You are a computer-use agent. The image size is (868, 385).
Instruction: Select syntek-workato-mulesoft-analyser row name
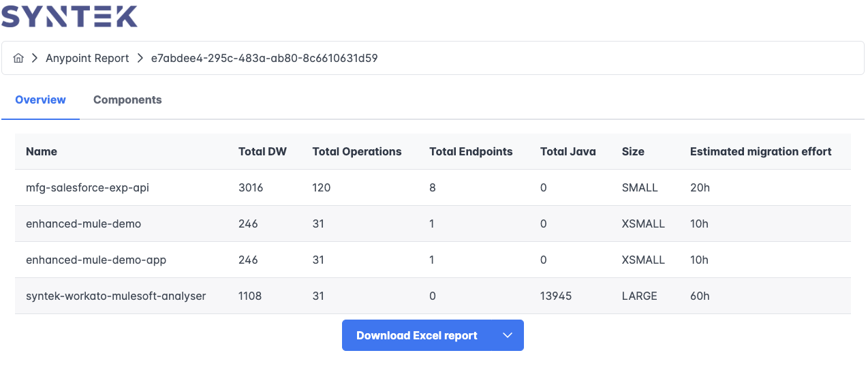tap(116, 296)
